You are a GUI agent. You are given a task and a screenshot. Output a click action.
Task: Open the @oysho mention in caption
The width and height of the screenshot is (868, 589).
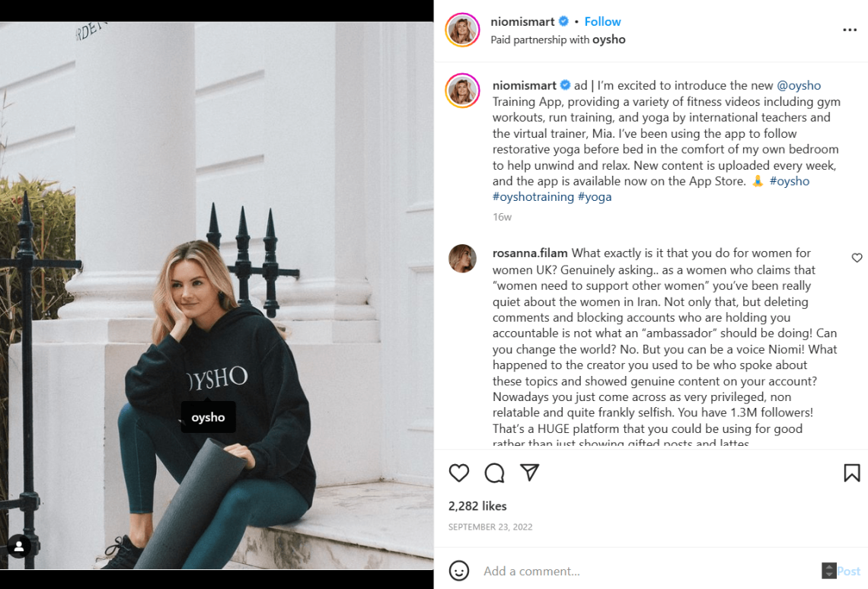point(799,85)
